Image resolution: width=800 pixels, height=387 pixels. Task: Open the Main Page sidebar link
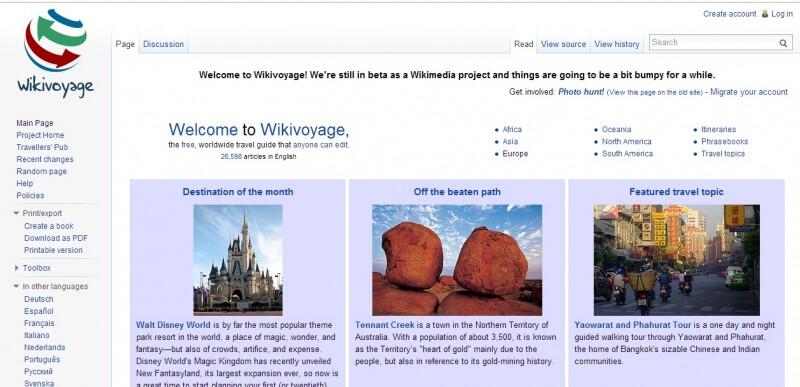[35, 123]
